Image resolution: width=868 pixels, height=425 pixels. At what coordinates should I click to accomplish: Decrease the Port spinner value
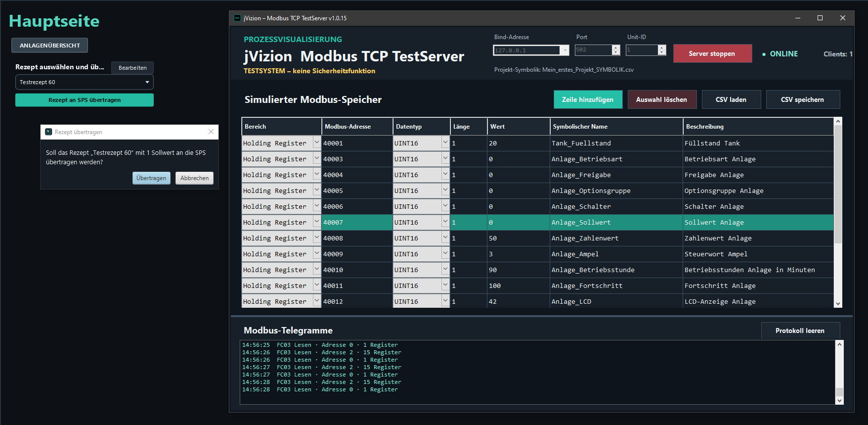pos(616,52)
